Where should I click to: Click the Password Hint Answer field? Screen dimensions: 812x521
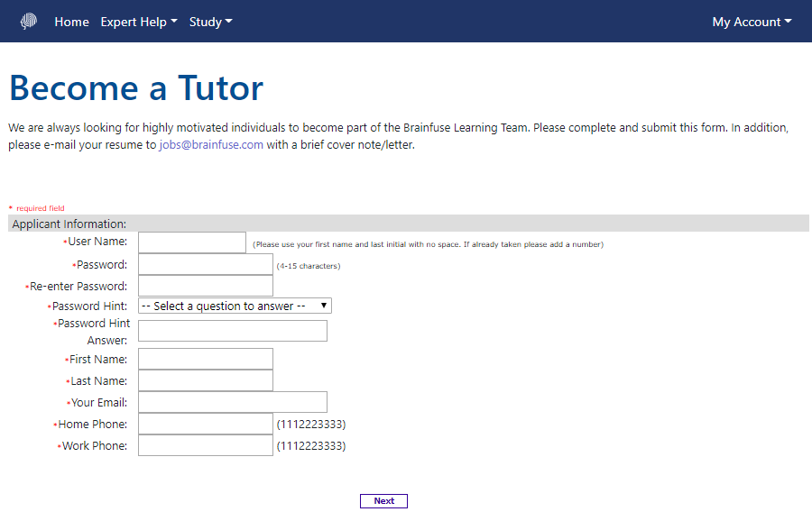click(x=232, y=331)
